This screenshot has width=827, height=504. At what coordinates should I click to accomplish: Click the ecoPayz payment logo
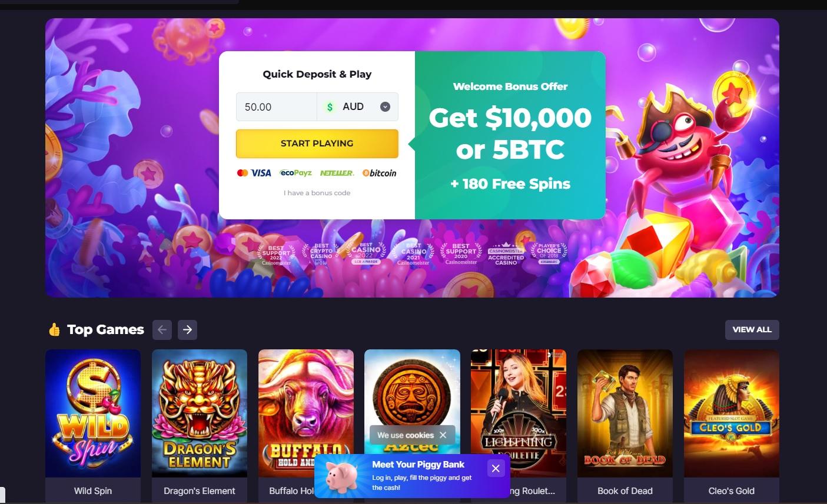coord(295,173)
